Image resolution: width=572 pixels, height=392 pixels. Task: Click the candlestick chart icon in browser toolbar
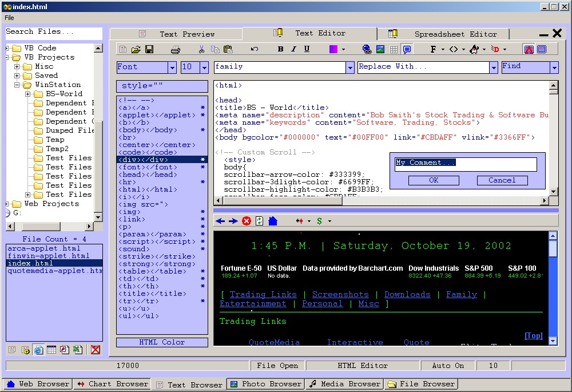click(299, 221)
